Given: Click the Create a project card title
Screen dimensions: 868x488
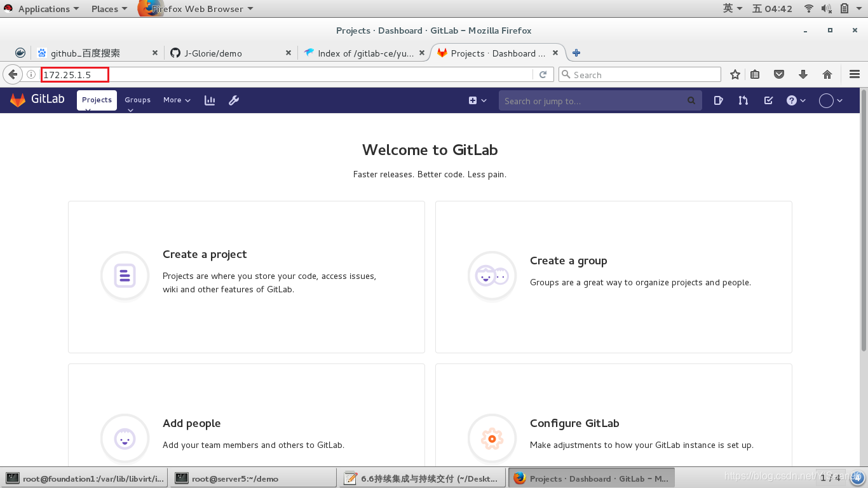Looking at the screenshot, I should tap(205, 254).
